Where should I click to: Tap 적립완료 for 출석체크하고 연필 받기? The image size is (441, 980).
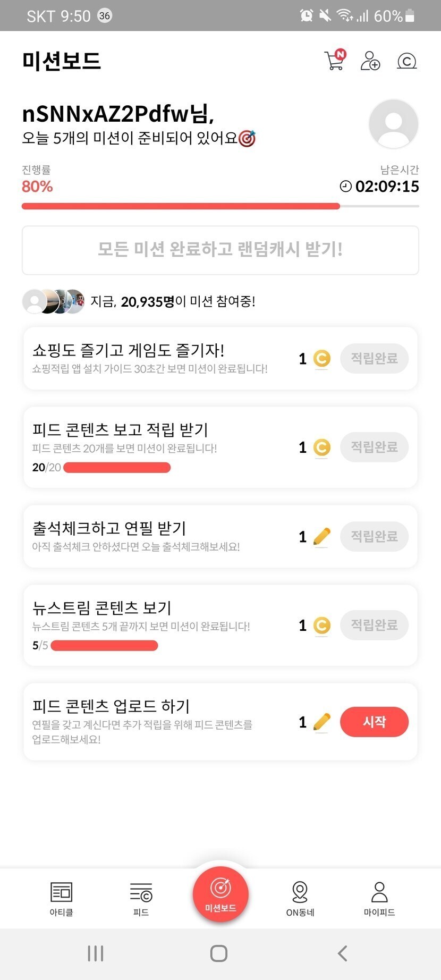click(x=374, y=536)
